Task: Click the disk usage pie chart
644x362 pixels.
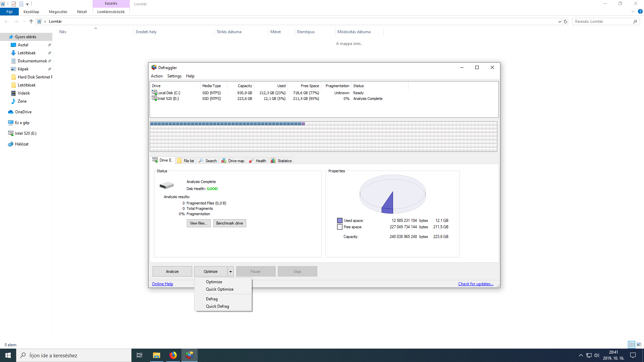Action: pos(393,194)
